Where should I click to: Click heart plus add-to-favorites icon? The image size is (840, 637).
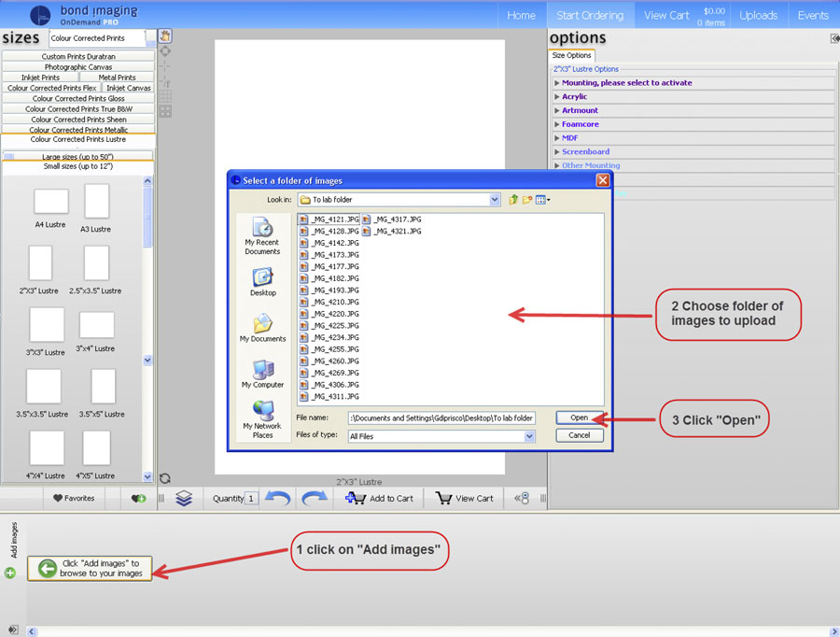[138, 499]
